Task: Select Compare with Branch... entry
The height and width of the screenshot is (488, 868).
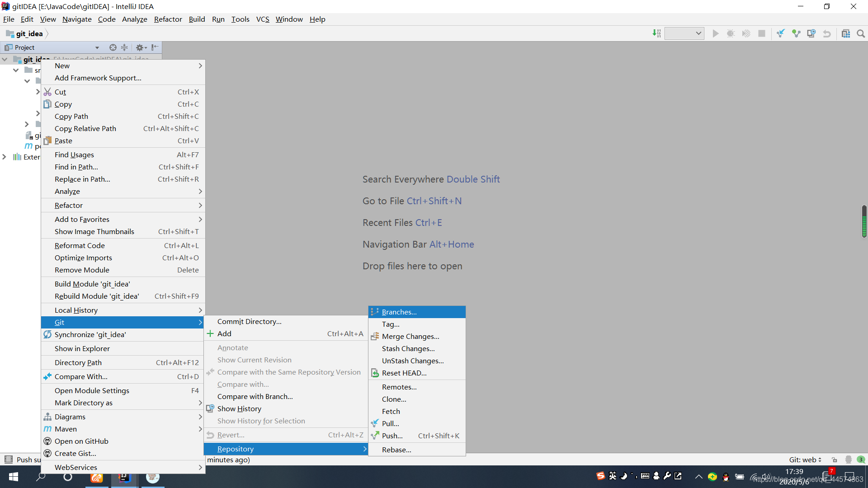Action: [x=286, y=397]
